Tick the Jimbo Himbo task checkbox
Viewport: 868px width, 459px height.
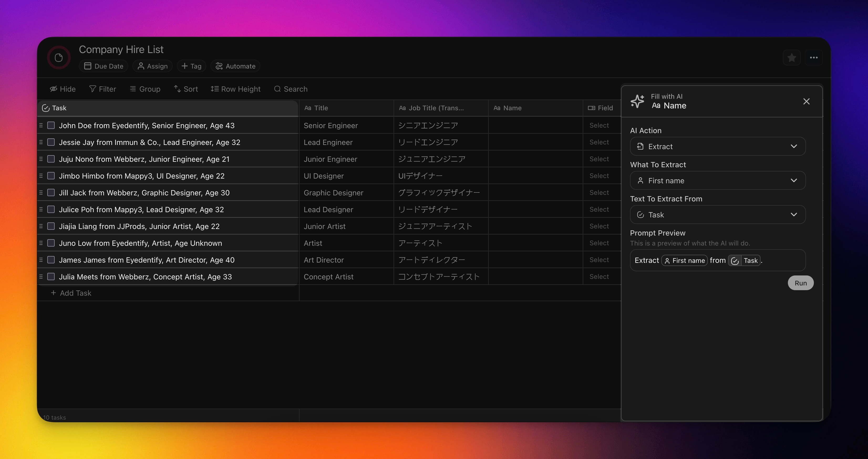pyautogui.click(x=51, y=176)
